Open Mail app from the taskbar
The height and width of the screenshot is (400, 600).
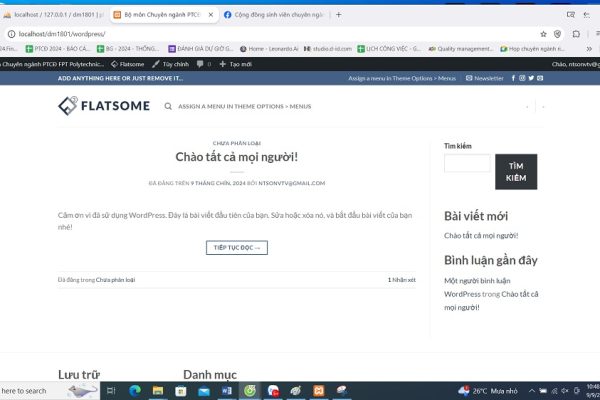(x=204, y=391)
